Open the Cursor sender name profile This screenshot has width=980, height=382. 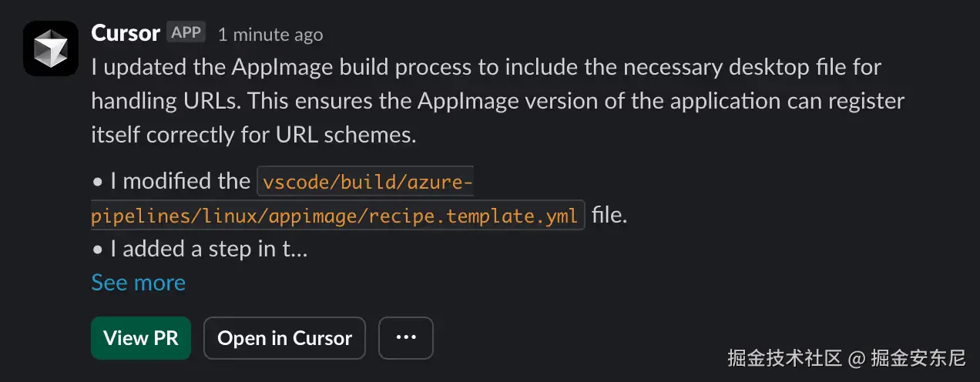125,33
